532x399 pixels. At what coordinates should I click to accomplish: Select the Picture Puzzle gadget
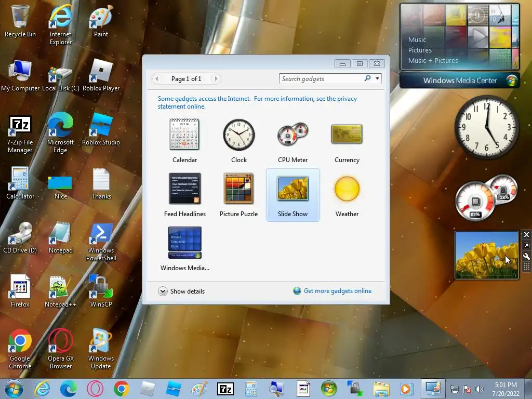click(239, 195)
